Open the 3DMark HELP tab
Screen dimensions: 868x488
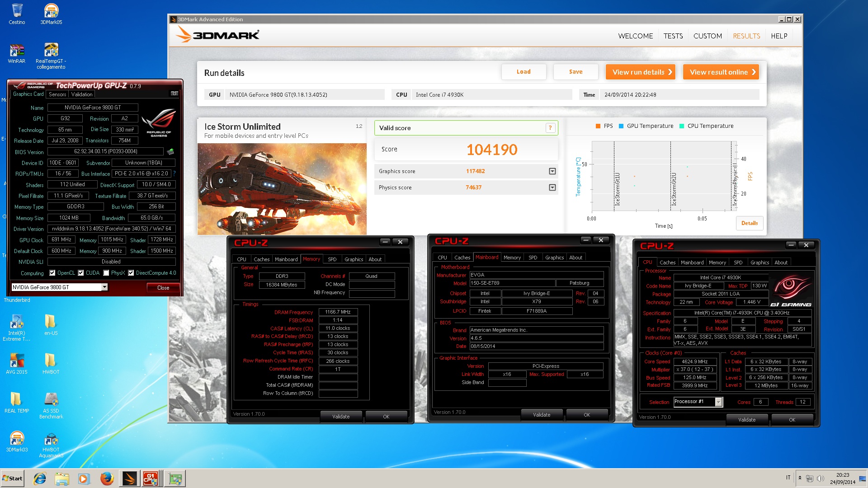point(779,36)
